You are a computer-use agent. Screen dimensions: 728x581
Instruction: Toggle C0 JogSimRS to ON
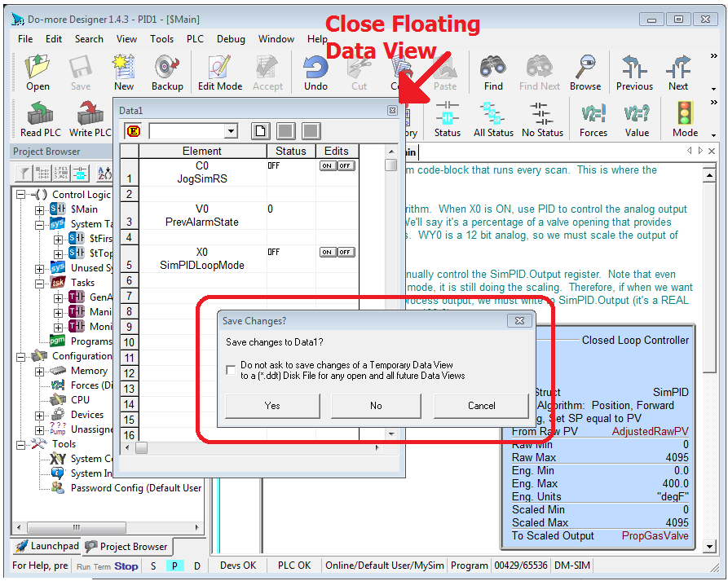pos(327,165)
